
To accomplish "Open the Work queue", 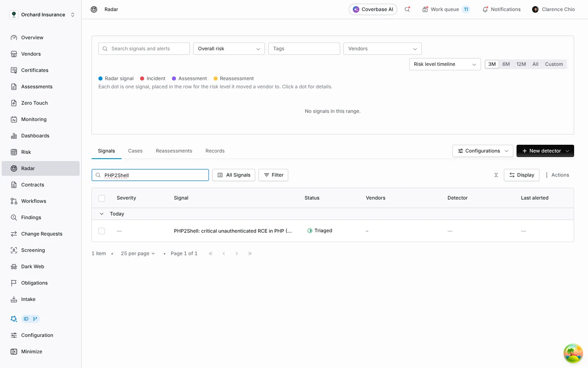I will coord(446,9).
